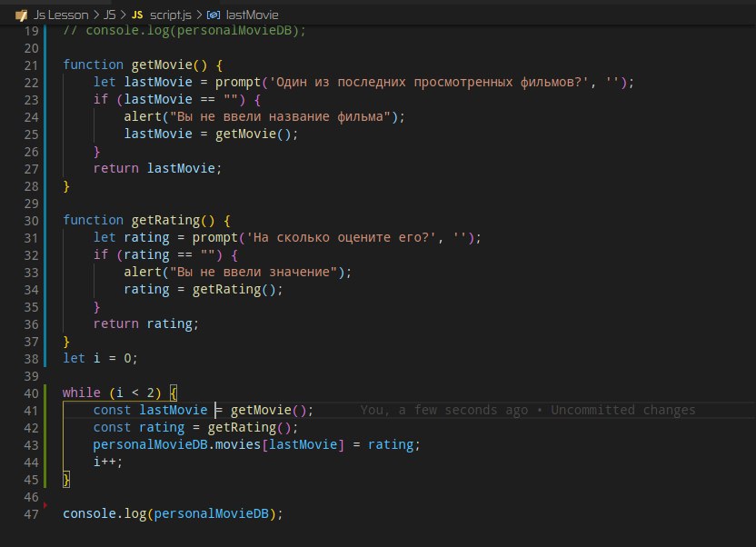This screenshot has width=756, height=547.
Task: Click 'return lastMovie;' statement
Action: pyautogui.click(x=157, y=168)
